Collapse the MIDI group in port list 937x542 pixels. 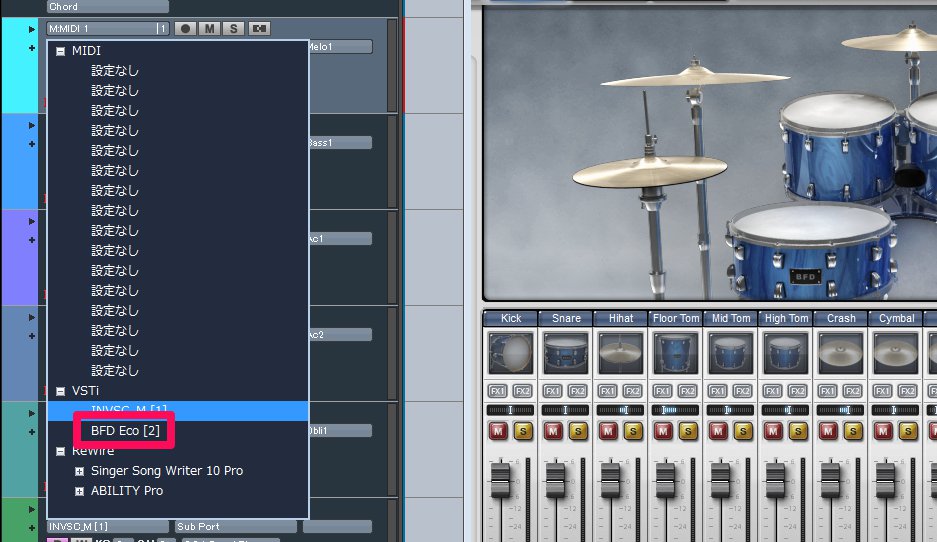point(60,51)
